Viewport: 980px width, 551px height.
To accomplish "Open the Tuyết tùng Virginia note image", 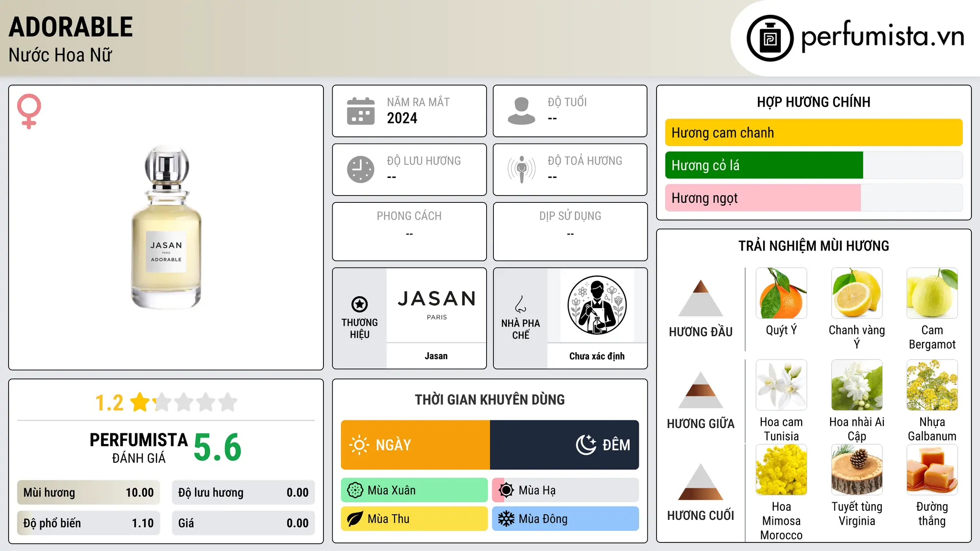I will point(857,470).
